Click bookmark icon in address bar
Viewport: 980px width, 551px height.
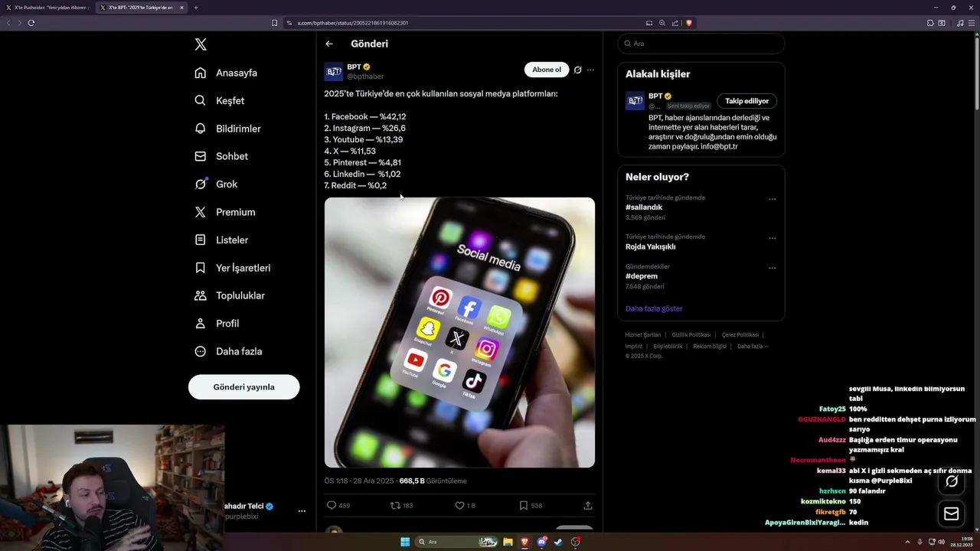coord(275,23)
